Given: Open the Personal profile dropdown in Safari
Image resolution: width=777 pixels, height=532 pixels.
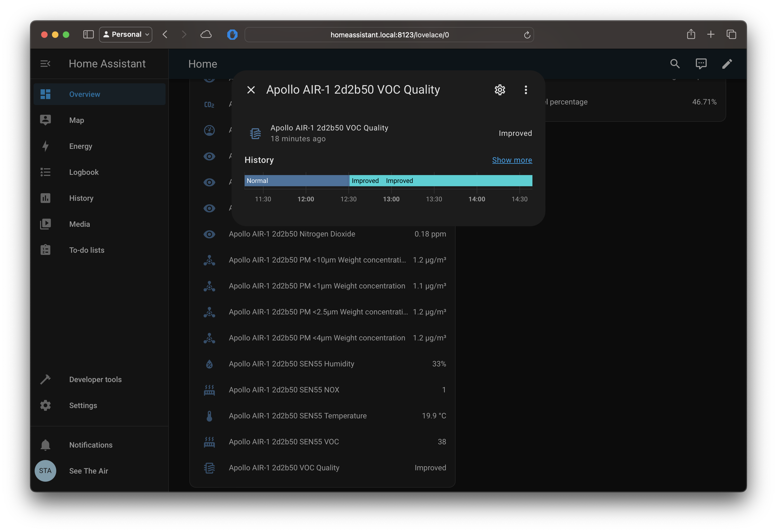Looking at the screenshot, I should point(126,34).
